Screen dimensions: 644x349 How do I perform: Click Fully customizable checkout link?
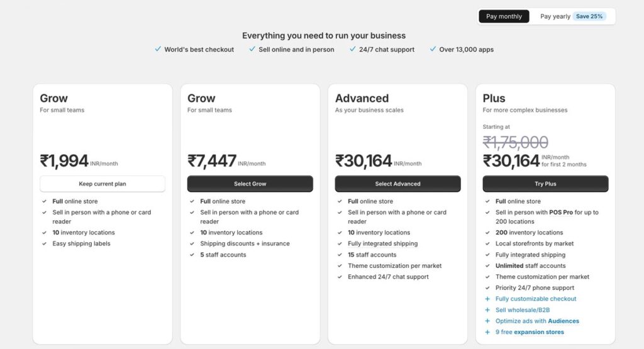[535, 299]
